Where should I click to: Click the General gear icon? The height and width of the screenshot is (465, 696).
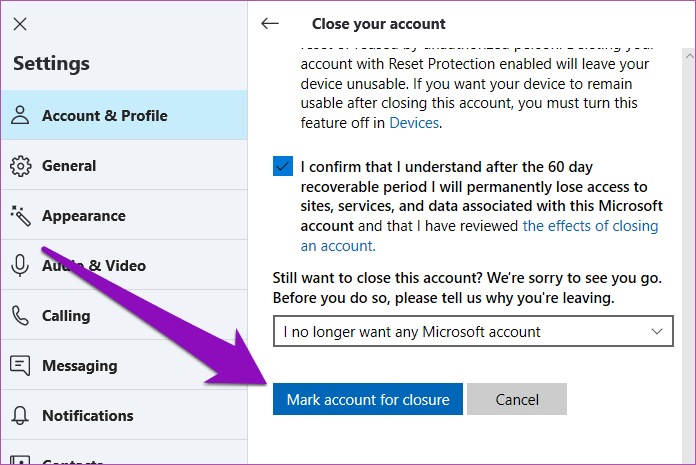(x=20, y=166)
